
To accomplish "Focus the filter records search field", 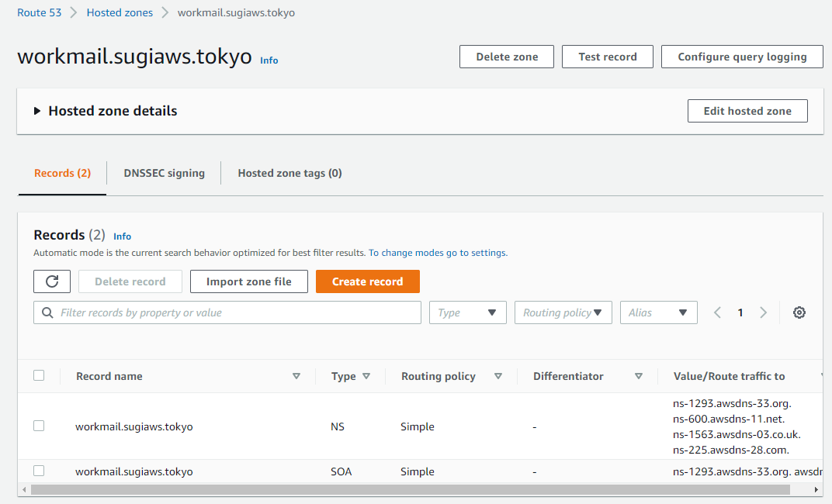I will coord(227,312).
